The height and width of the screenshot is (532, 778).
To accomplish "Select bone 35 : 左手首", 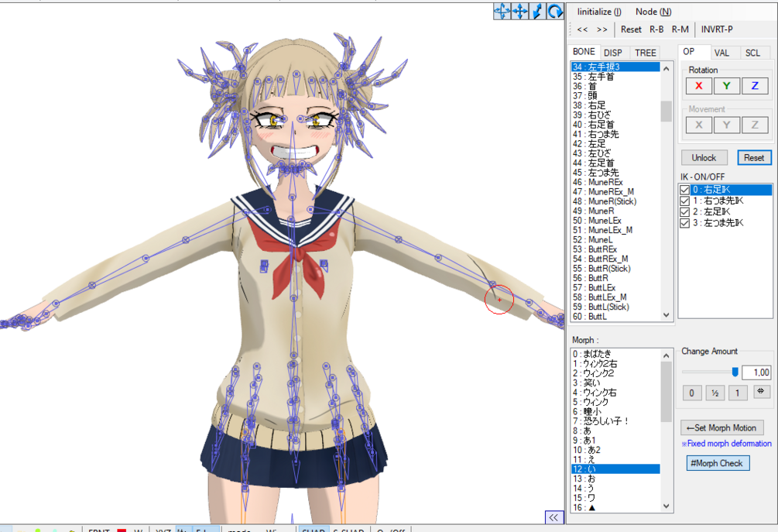I will pyautogui.click(x=615, y=77).
